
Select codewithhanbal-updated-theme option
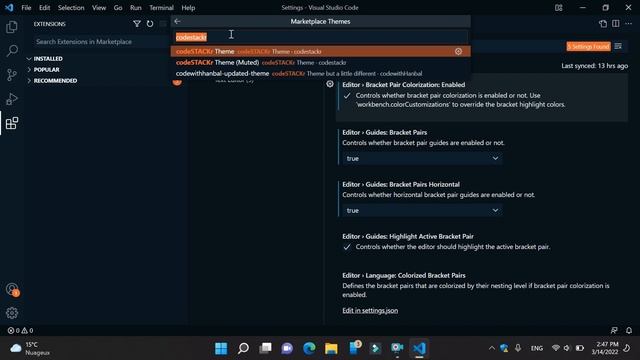tap(320, 73)
